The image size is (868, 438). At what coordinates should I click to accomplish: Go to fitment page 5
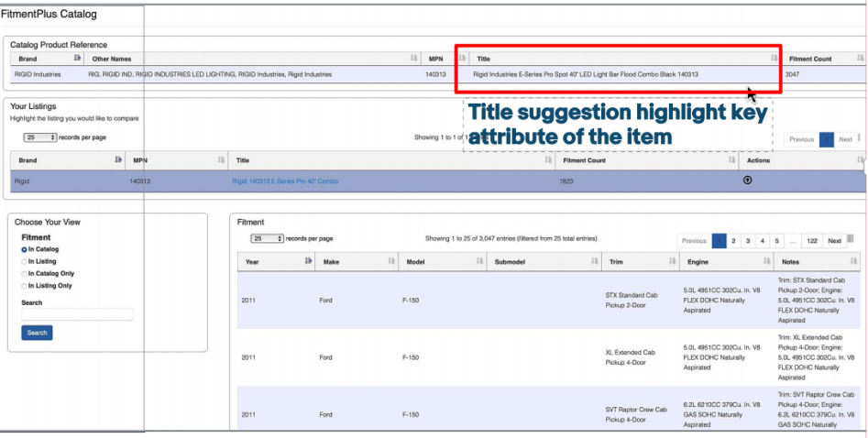point(776,241)
